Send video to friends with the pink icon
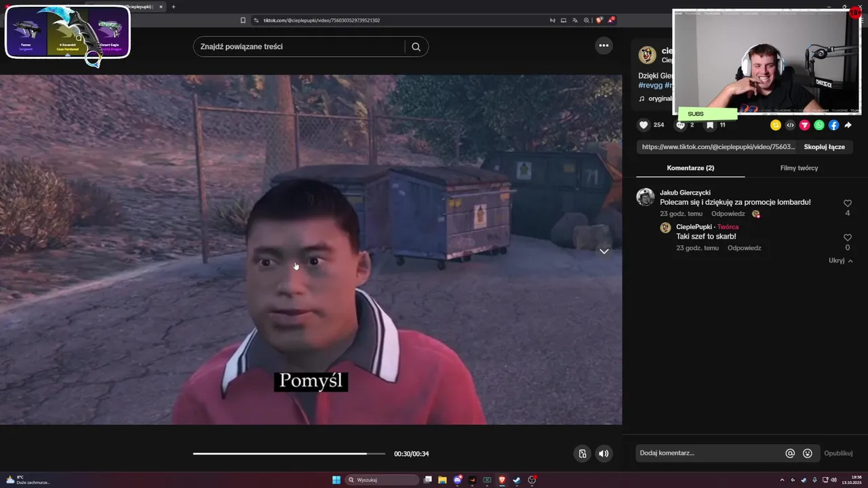This screenshot has height=488, width=868. [x=805, y=125]
